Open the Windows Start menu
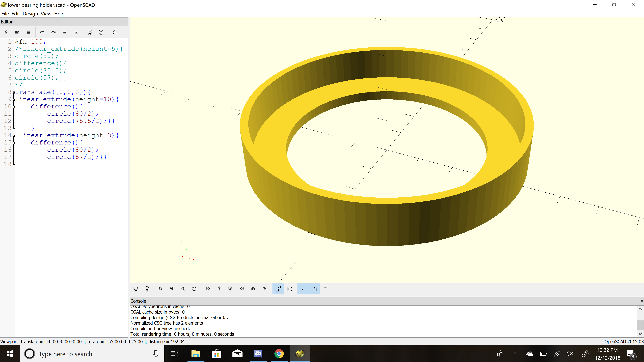644x362 pixels. click(10, 354)
